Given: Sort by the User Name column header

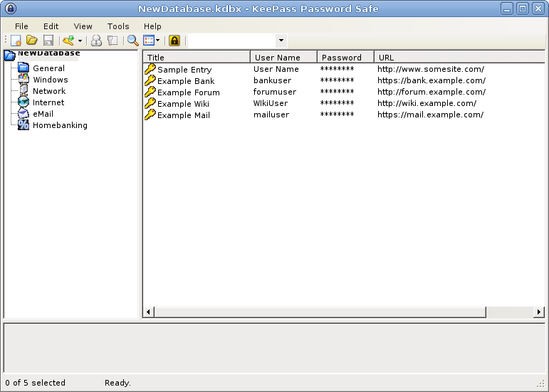Looking at the screenshot, I should (283, 57).
